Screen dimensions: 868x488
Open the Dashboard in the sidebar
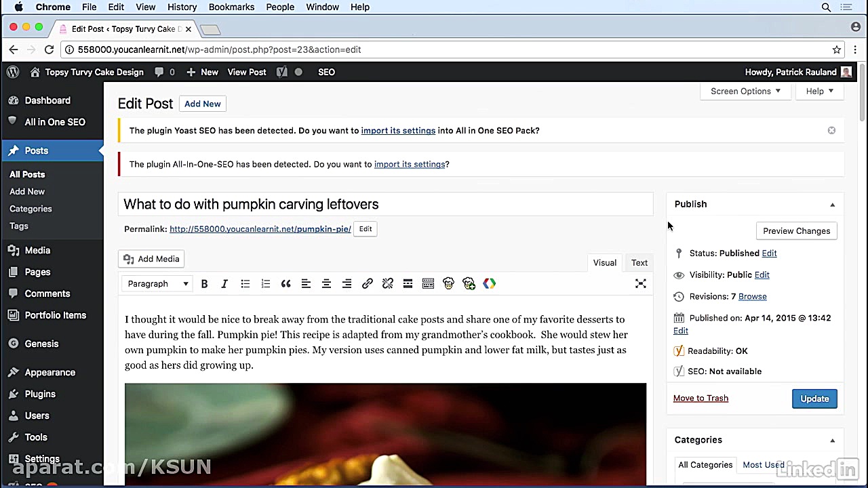point(47,100)
